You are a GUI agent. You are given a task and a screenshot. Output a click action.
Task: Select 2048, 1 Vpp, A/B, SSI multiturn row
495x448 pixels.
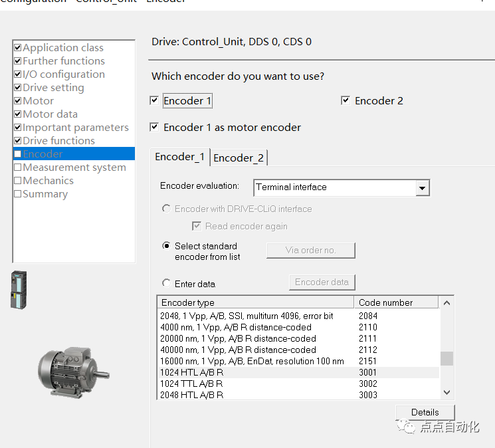(x=298, y=316)
